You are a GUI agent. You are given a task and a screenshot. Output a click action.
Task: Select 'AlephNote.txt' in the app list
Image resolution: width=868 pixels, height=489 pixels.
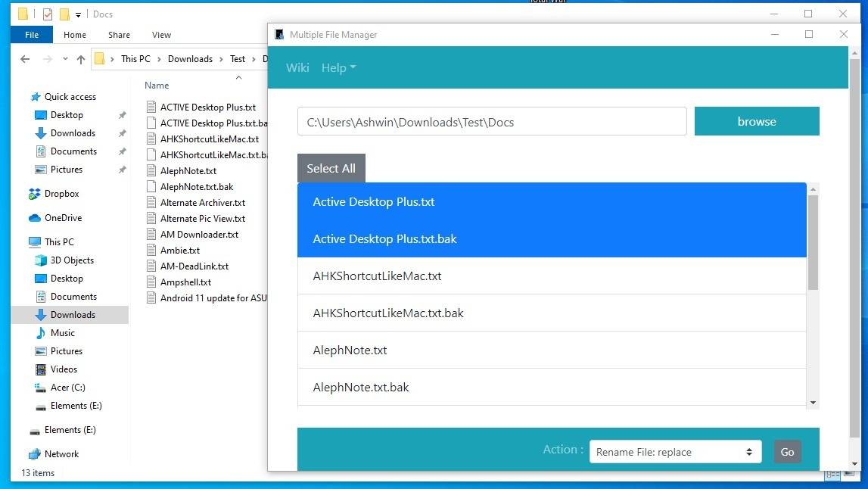click(552, 350)
